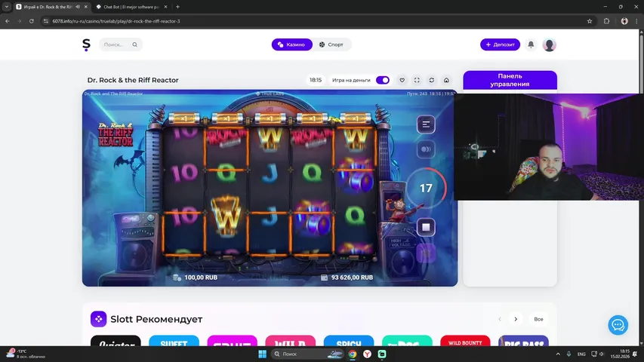Open the user profile avatar
The width and height of the screenshot is (644, 362).
550,44
